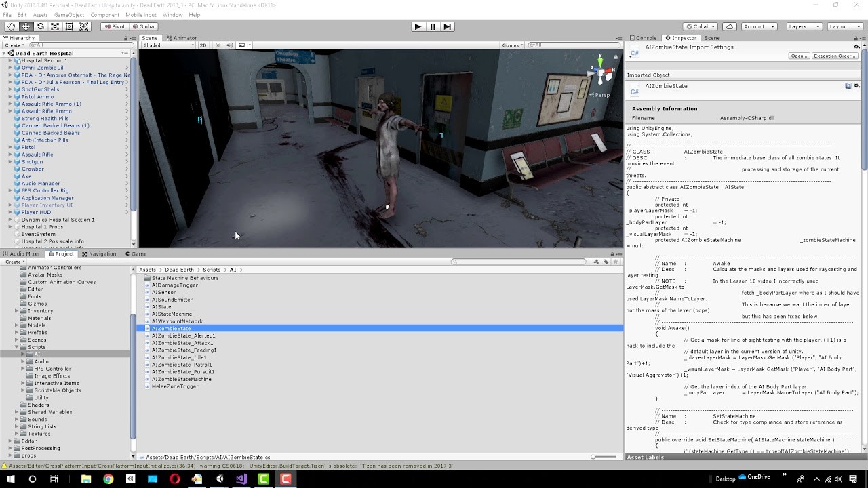Open the Gizmos dropdown

[x=512, y=45]
